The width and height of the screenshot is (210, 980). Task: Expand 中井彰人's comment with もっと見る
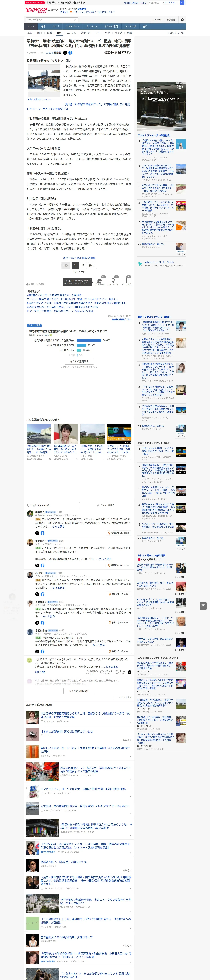(59, 527)
